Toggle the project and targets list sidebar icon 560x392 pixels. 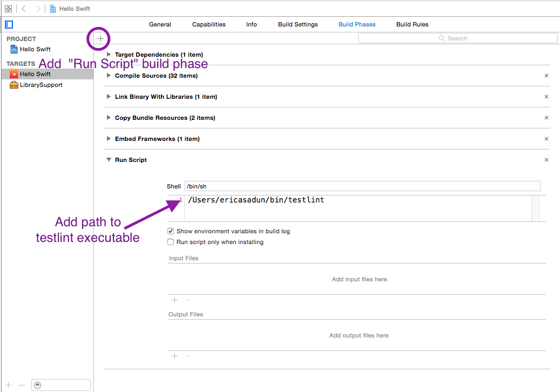click(x=9, y=25)
